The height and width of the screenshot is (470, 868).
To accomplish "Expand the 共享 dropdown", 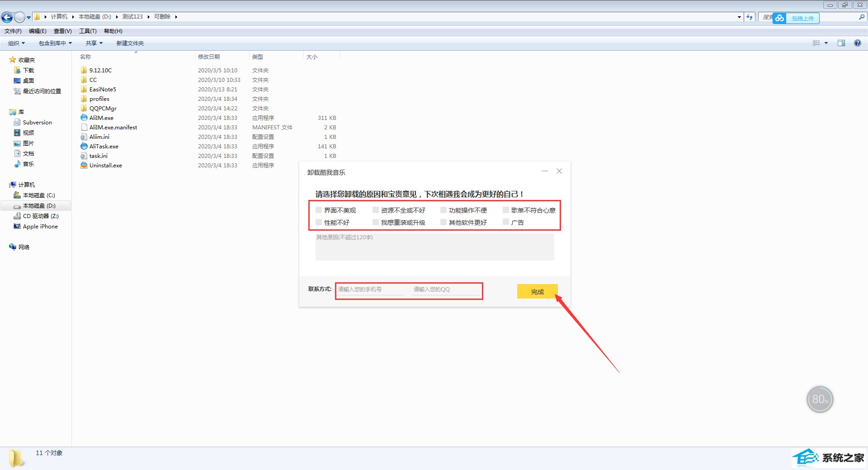I will (94, 43).
